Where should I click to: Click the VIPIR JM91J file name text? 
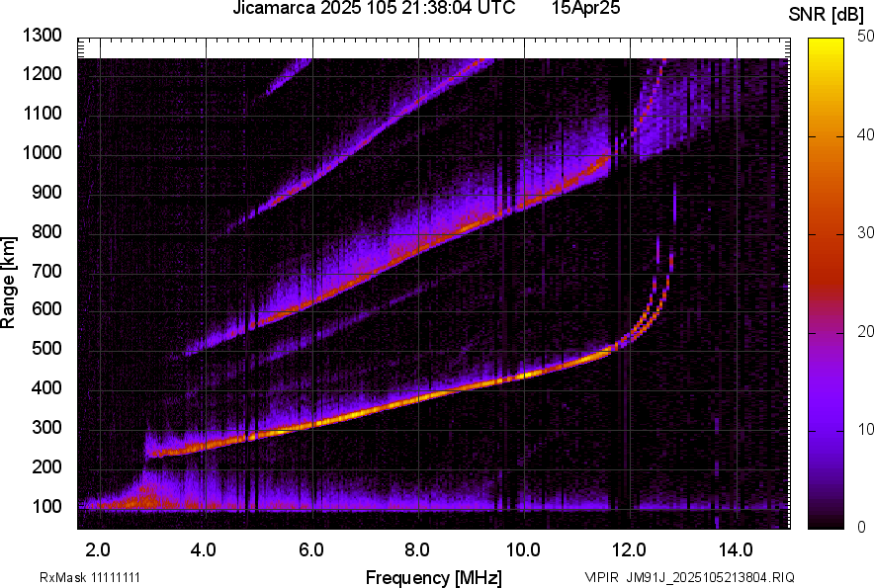690,577
